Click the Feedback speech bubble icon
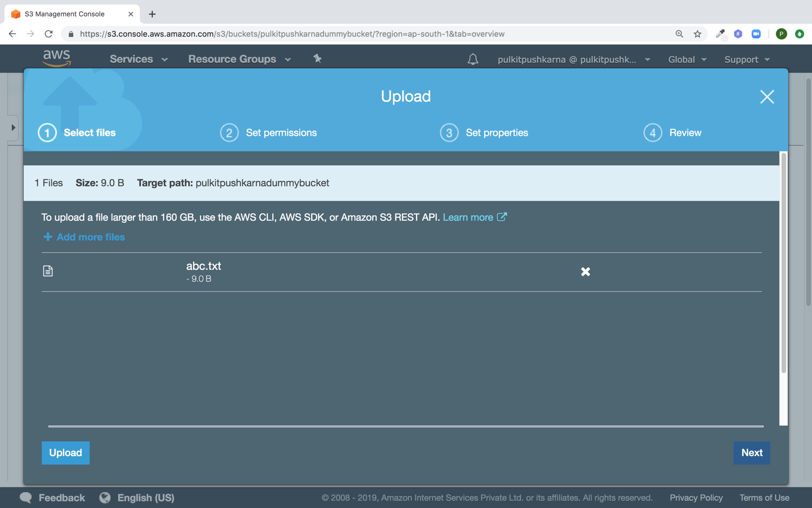The width and height of the screenshot is (812, 508). coord(26,497)
